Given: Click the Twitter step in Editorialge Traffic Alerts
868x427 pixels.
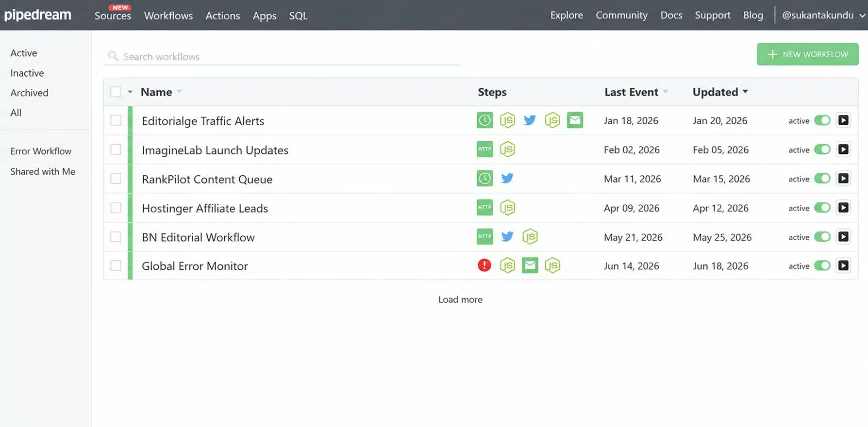Looking at the screenshot, I should coord(530,120).
